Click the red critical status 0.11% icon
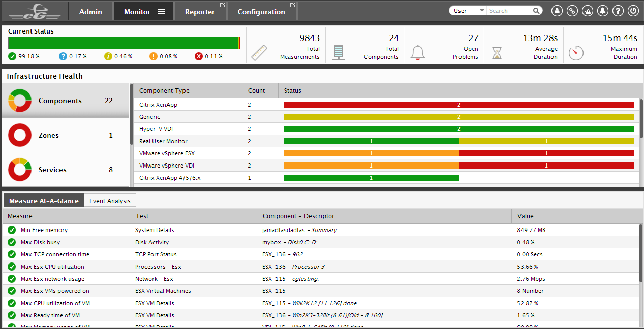The image size is (644, 329). (x=199, y=56)
